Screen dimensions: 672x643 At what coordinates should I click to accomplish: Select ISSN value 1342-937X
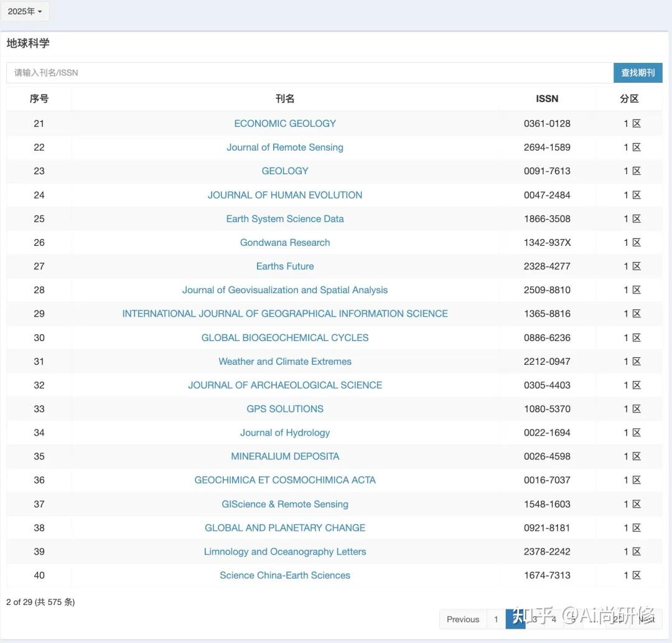(x=548, y=243)
